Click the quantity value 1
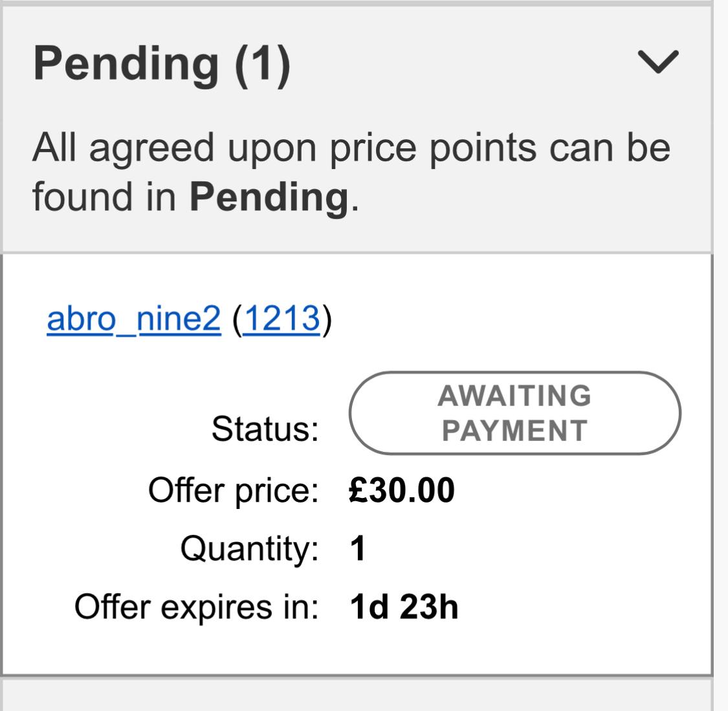 358,548
